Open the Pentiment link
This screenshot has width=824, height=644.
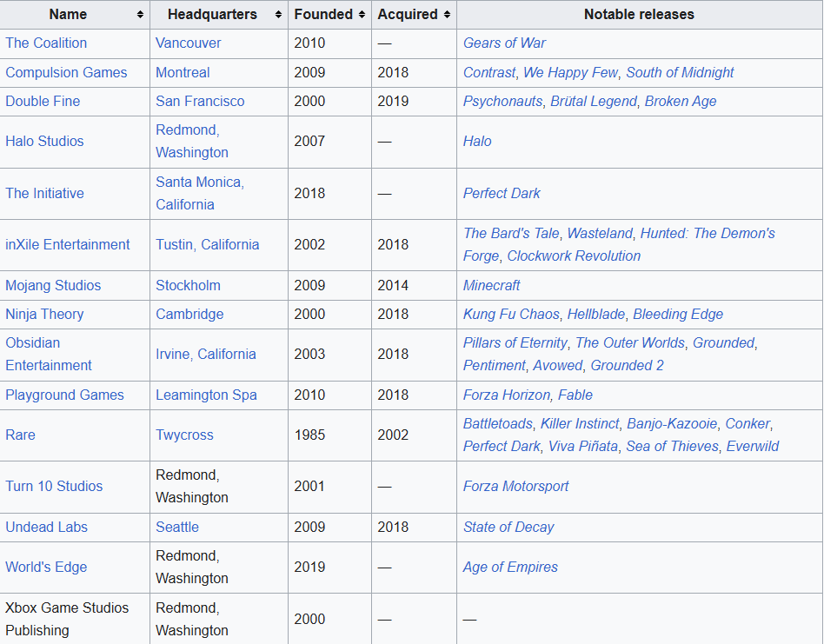point(494,366)
